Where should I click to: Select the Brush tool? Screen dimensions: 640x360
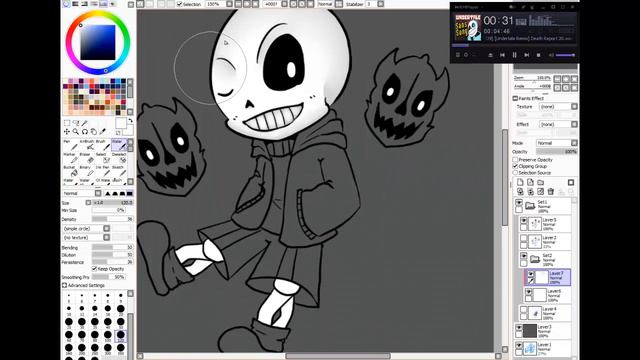click(102, 145)
